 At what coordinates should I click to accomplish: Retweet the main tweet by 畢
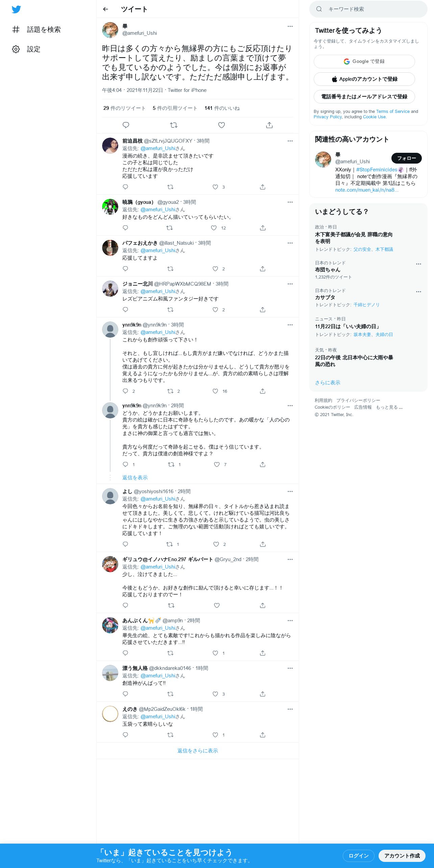(174, 125)
